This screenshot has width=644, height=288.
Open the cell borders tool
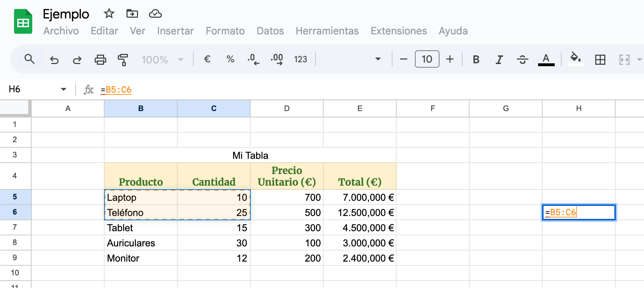600,59
